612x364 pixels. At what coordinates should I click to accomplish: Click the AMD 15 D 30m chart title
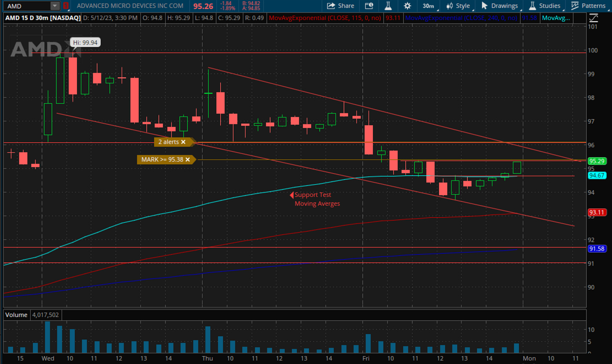coord(42,18)
